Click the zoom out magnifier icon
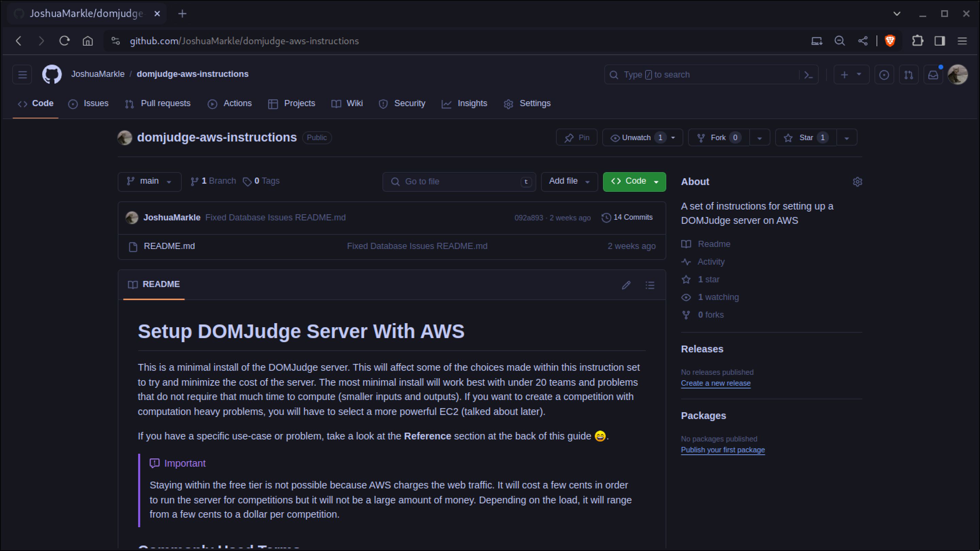 point(839,41)
